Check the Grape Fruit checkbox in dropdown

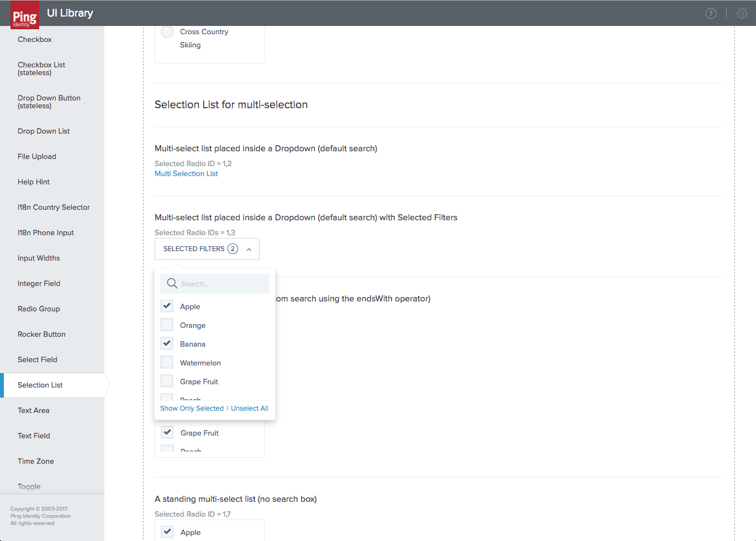pyautogui.click(x=167, y=381)
